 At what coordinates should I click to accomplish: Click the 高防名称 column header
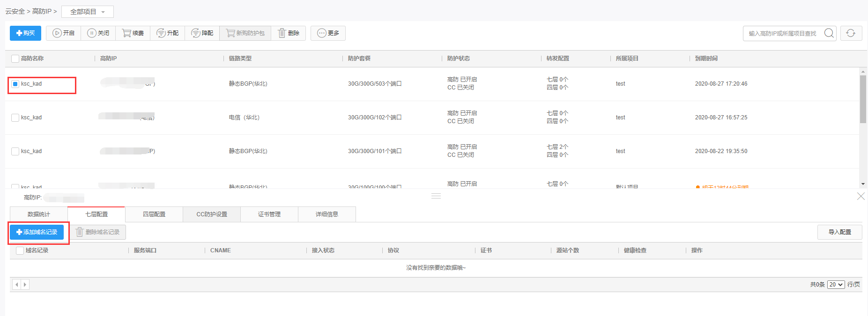(32, 59)
